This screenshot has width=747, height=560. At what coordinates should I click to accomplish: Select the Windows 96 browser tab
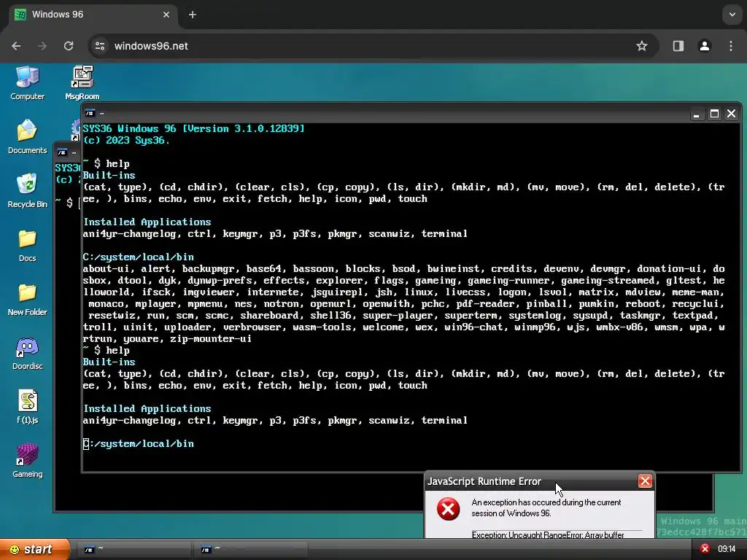pos(93,15)
